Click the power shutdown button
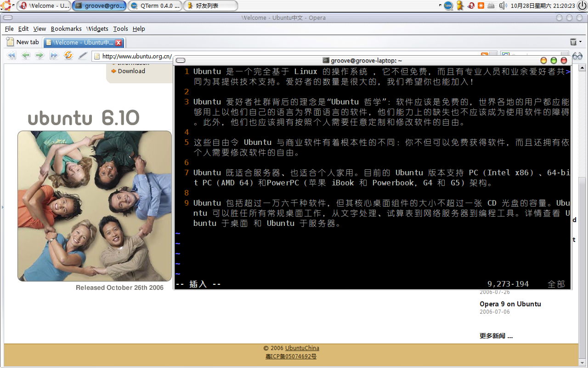This screenshot has width=588, height=368. (582, 6)
